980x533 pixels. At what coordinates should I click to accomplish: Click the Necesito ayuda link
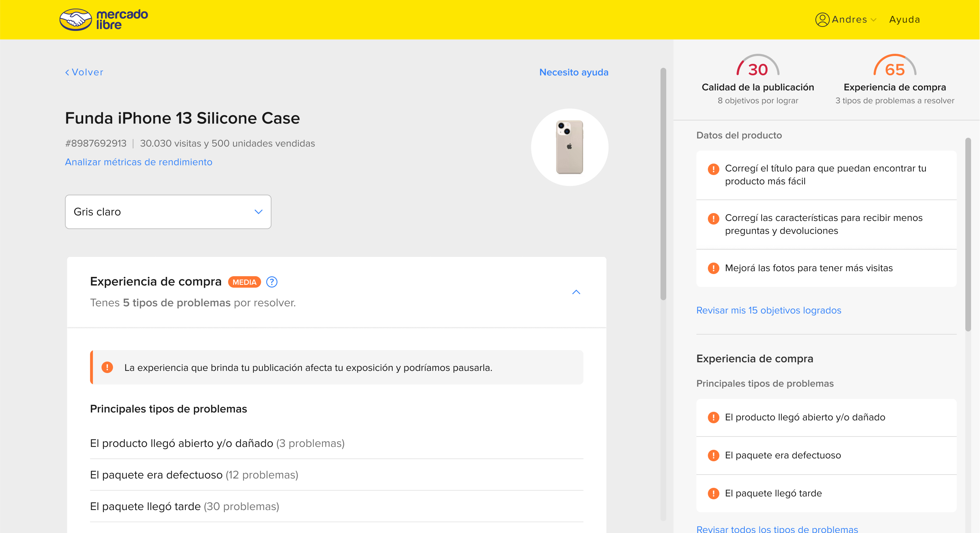click(573, 72)
